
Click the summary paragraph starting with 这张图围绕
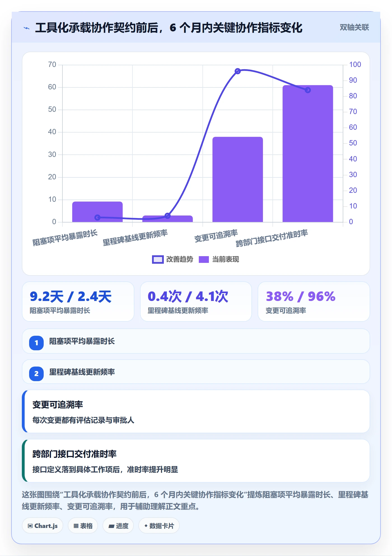point(195,501)
